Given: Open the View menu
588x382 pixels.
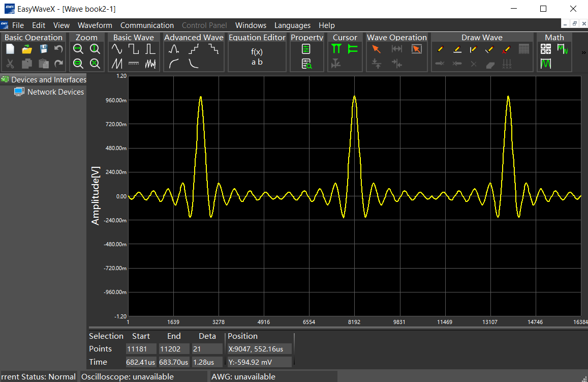Looking at the screenshot, I should pyautogui.click(x=61, y=25).
